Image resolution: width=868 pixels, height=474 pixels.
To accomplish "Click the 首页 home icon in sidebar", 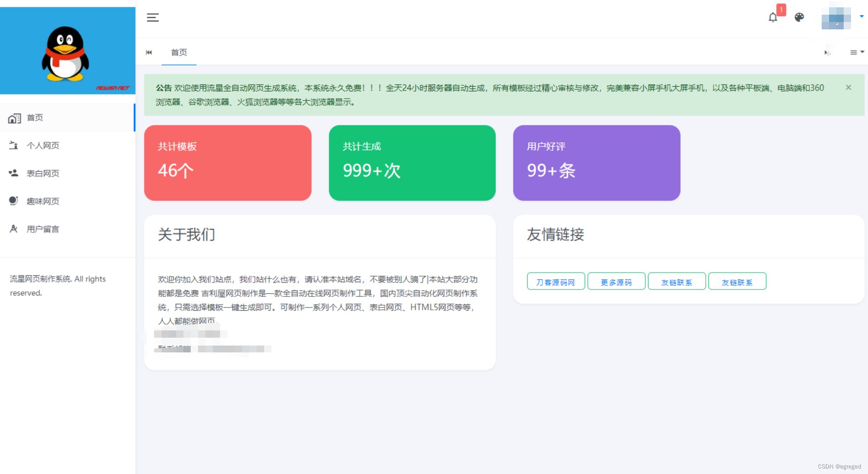I will point(14,117).
